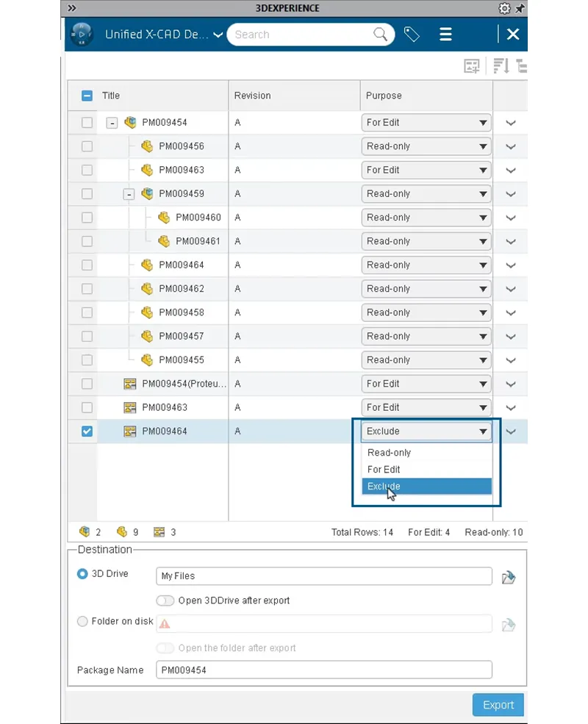Click the tag icon beside search
This screenshot has height=724, width=588.
412,35
